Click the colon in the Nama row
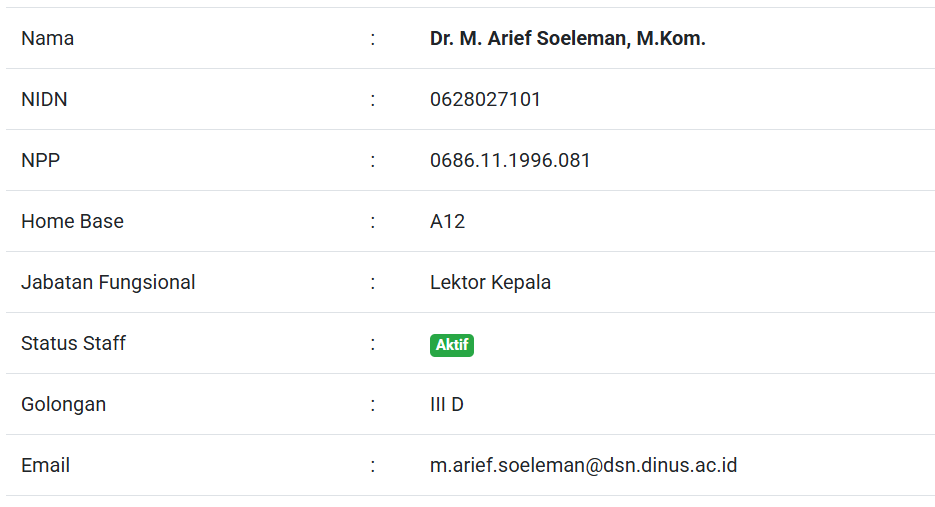The image size is (935, 507). [x=372, y=39]
